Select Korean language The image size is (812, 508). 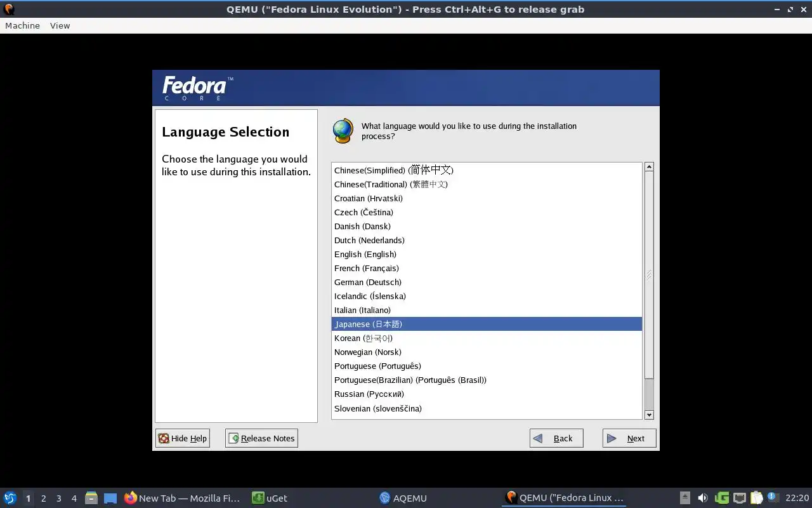pos(487,338)
